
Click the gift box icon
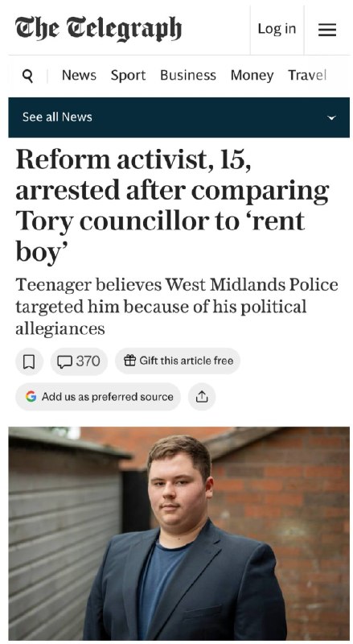click(x=129, y=361)
